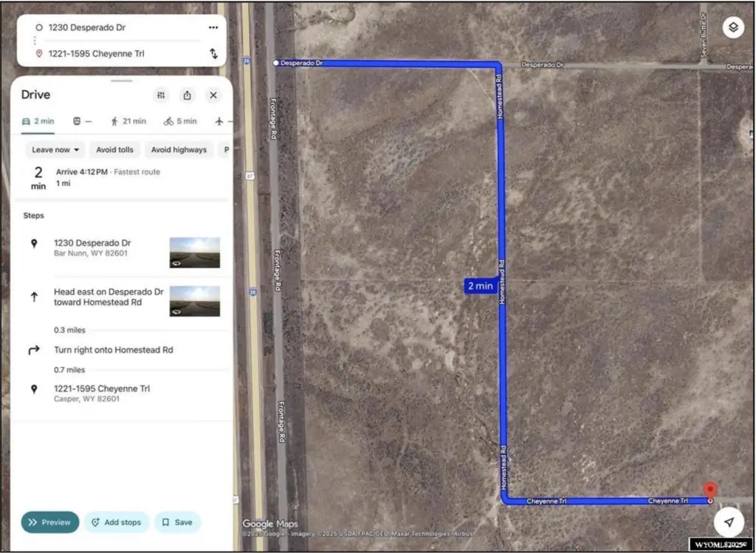
Task: Select the walking 21 min tab
Action: point(128,121)
